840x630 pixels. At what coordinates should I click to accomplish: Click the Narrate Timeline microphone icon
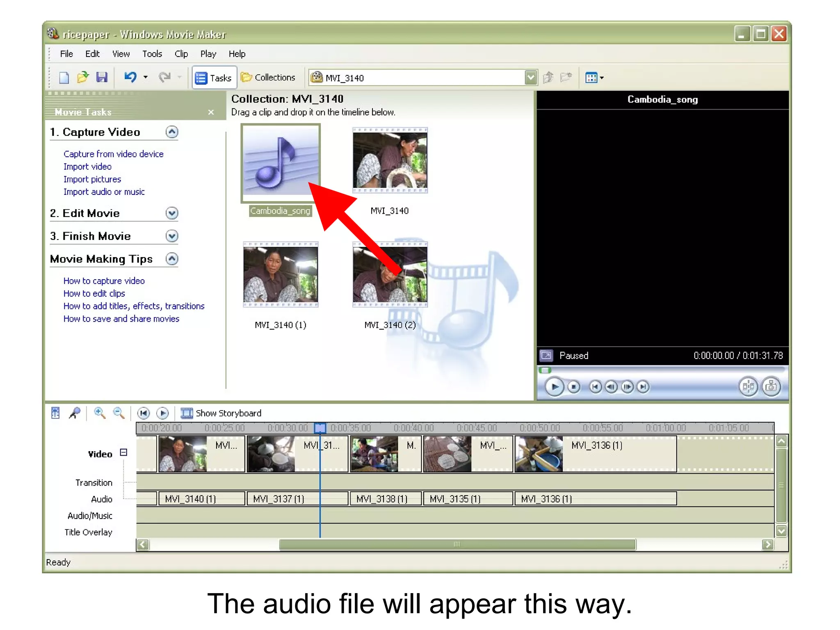(75, 413)
